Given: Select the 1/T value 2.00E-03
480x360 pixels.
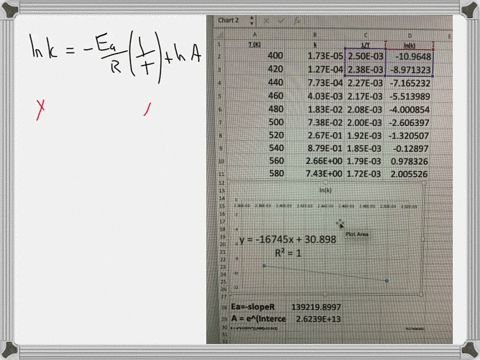Looking at the screenshot, I should click(x=365, y=123).
